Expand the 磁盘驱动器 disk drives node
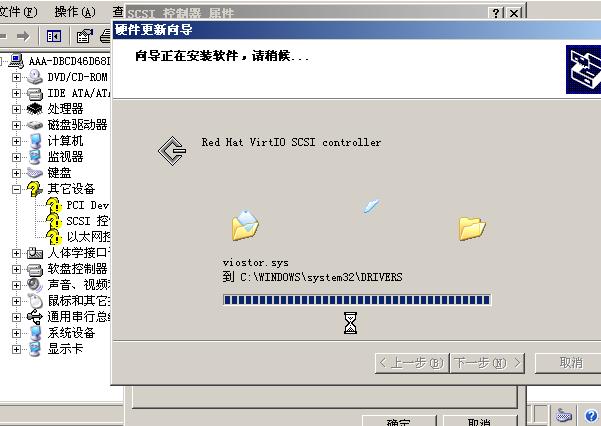 click(16, 125)
